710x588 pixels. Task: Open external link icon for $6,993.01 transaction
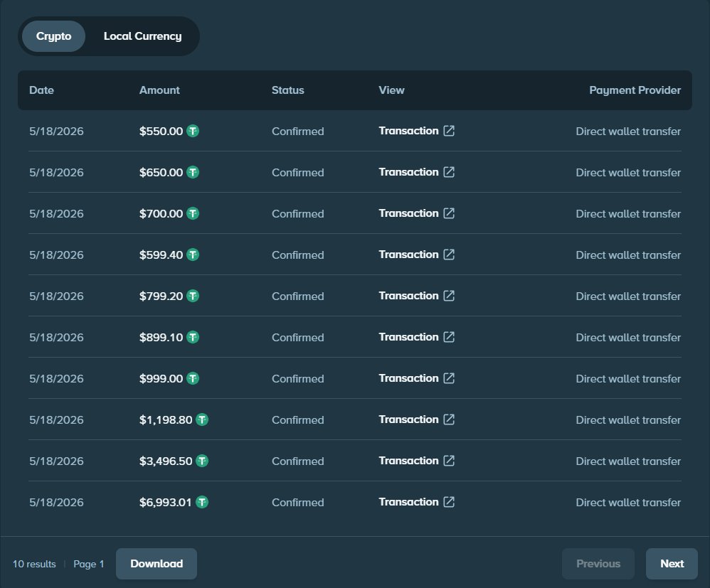pyautogui.click(x=449, y=501)
